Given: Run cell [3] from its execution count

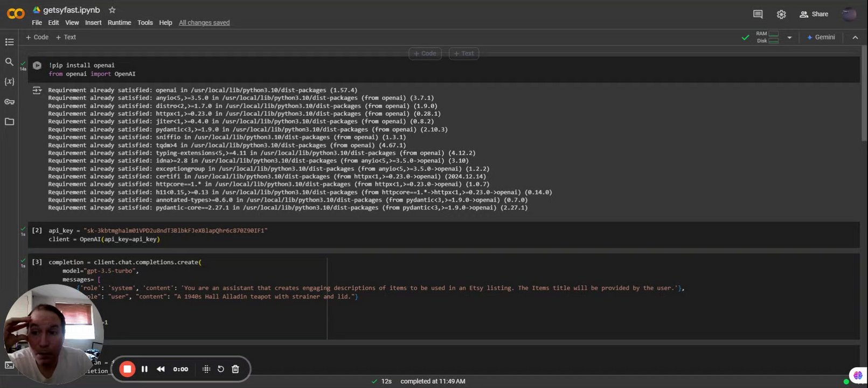Looking at the screenshot, I should [37, 262].
